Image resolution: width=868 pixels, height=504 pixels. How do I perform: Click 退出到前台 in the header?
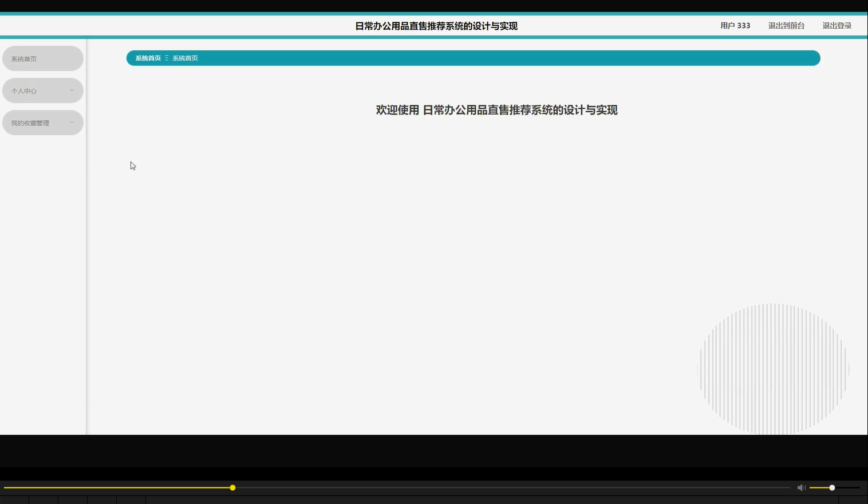tap(786, 26)
